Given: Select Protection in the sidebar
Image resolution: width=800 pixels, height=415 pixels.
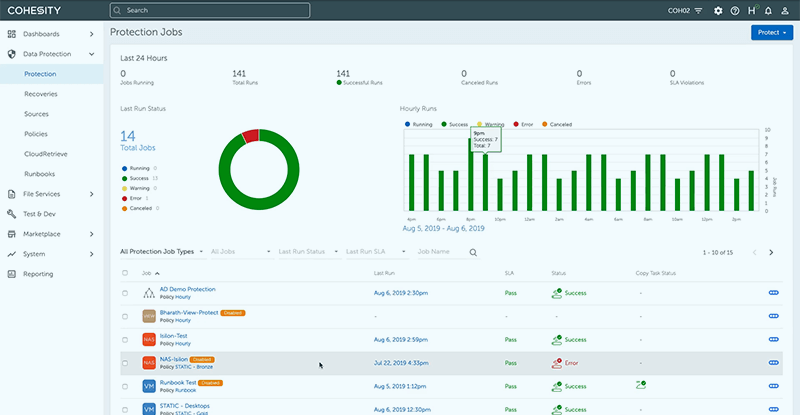Looking at the screenshot, I should (52, 74).
